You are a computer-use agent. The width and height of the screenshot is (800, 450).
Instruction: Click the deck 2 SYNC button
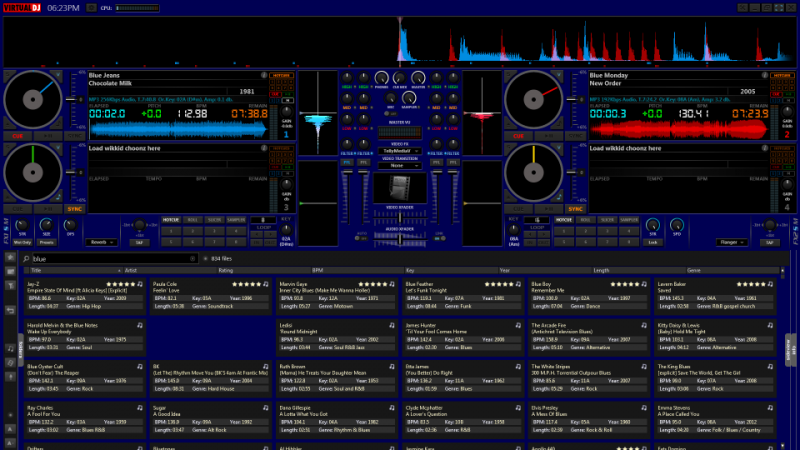pos(576,136)
